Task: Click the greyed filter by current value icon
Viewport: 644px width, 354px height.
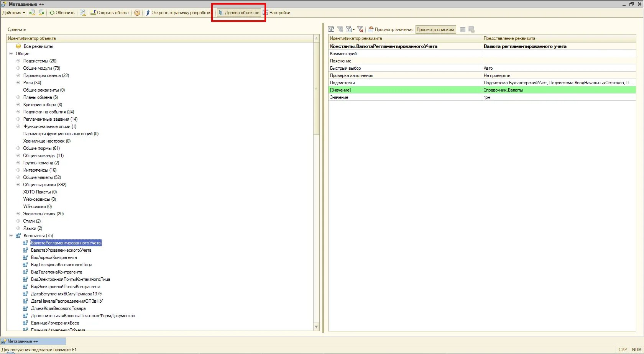Action: [x=340, y=29]
